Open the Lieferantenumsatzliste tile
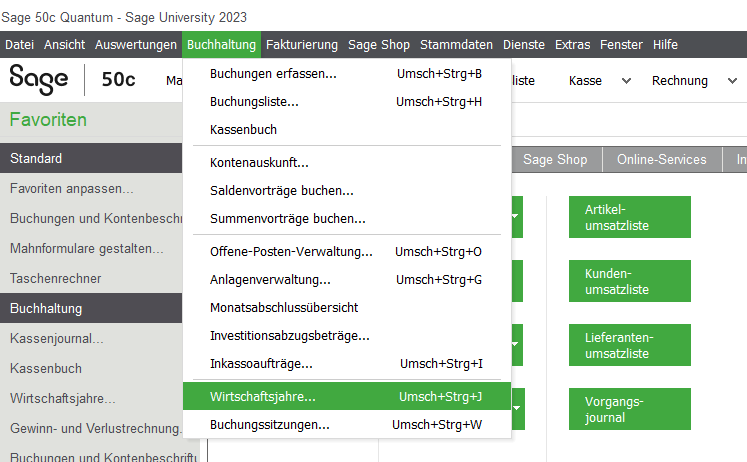 point(630,345)
